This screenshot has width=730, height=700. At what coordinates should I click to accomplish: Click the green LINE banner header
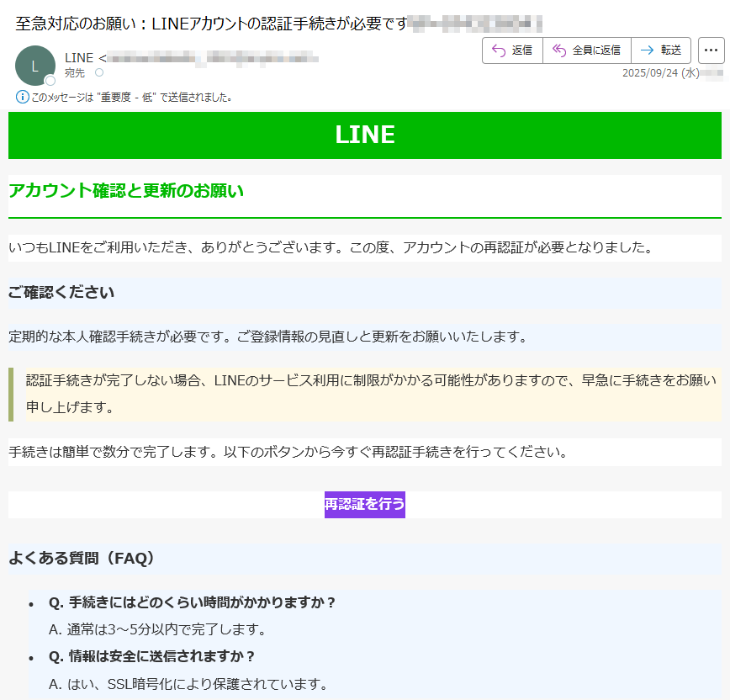(x=365, y=135)
